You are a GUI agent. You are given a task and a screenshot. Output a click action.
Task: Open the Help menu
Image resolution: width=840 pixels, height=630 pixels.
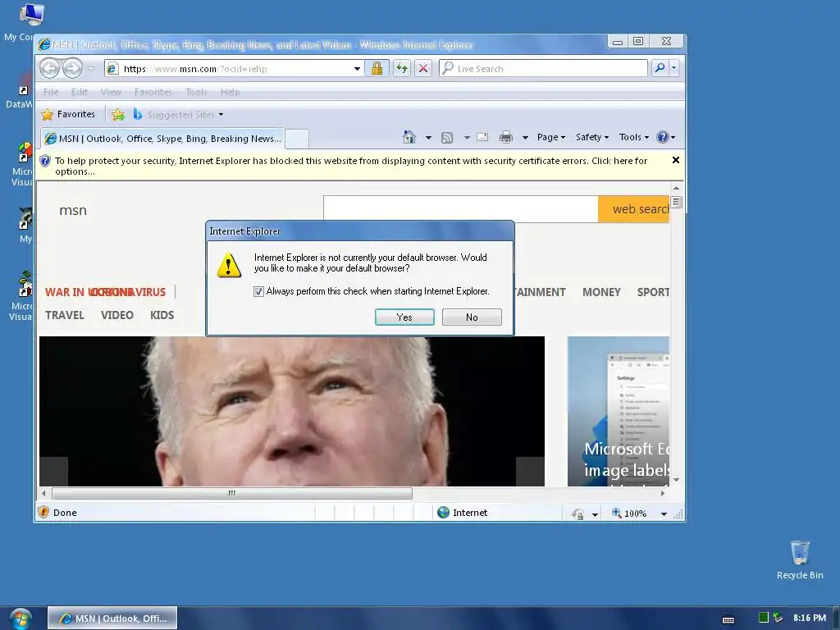tap(231, 92)
